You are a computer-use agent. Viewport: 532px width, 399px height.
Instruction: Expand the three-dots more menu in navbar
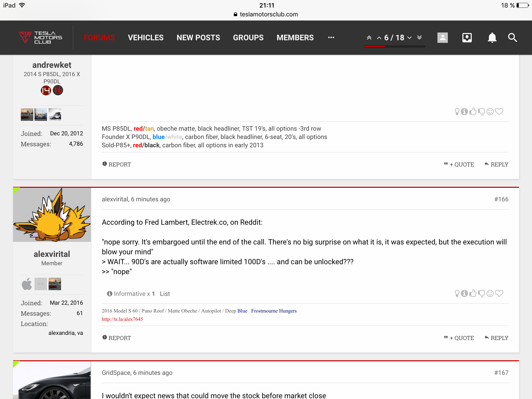331,37
